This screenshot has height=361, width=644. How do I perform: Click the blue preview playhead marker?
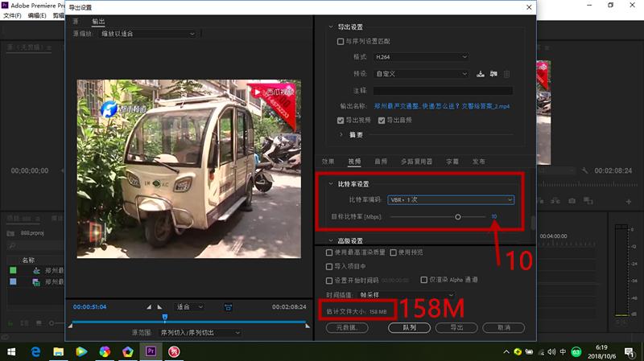pyautogui.click(x=165, y=317)
